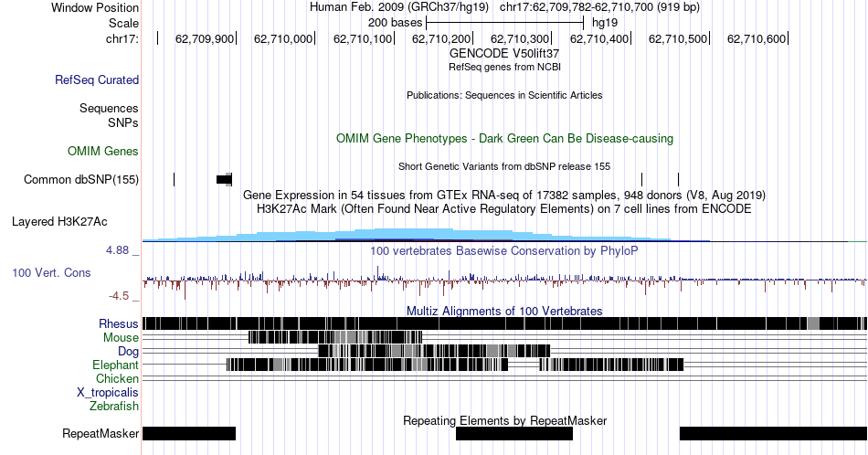This screenshot has height=455, width=868.
Task: Click the Human Feb. 2009 (GRCh37/hg19) assembly text
Action: coord(399,7)
